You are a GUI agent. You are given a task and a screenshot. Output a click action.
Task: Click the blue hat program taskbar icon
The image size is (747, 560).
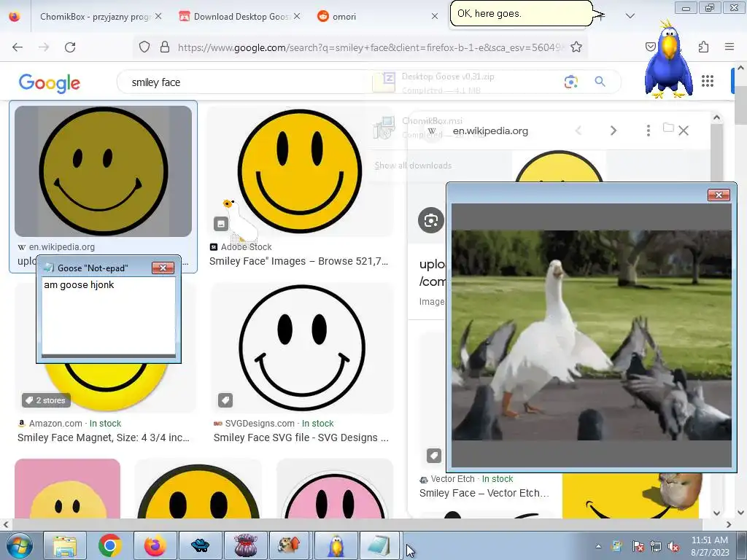click(201, 545)
